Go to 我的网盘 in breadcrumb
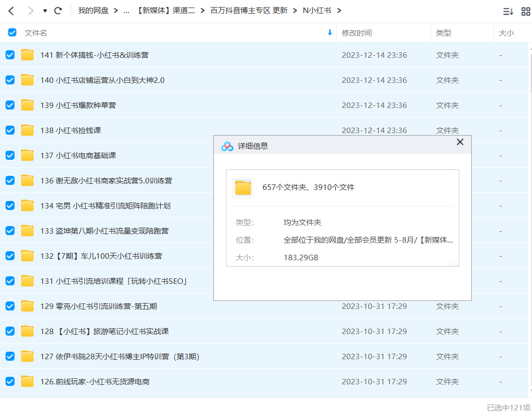 (93, 11)
